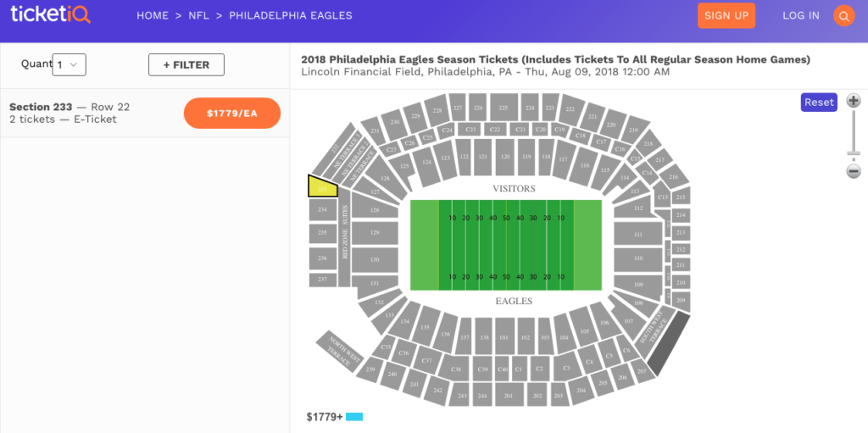Open PHILADELPHIA EAGLES breadcrumb
Screen dimensions: 868x433
[291, 16]
